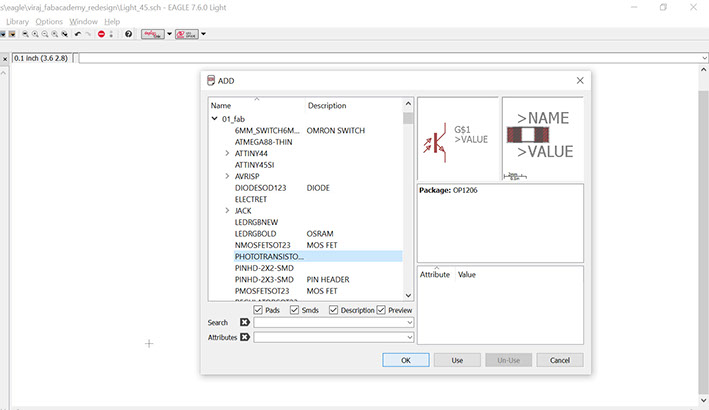Click the library list scroll-up arrow
This screenshot has height=410, width=709.
coord(408,104)
